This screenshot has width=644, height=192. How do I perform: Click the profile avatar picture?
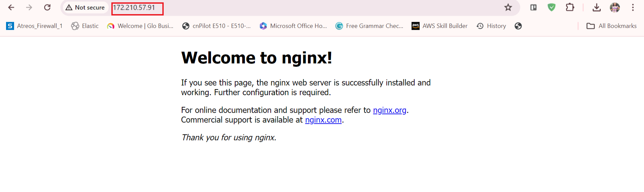614,7
